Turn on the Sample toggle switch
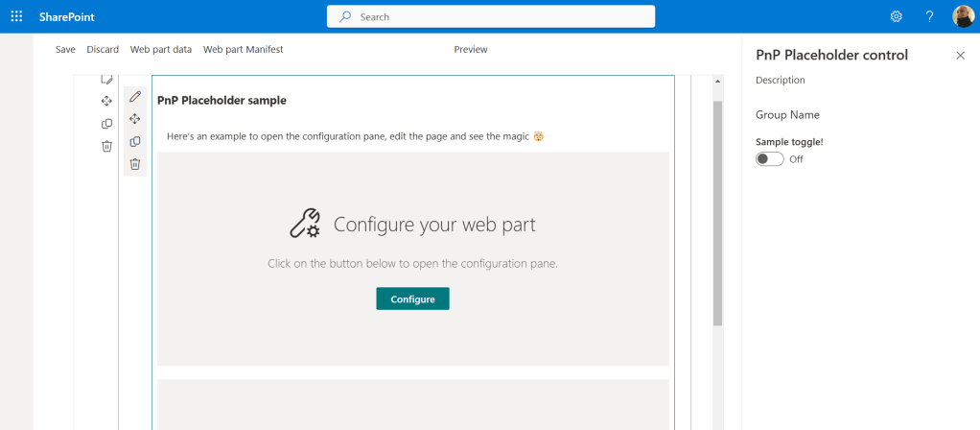980x430 pixels. pyautogui.click(x=769, y=159)
